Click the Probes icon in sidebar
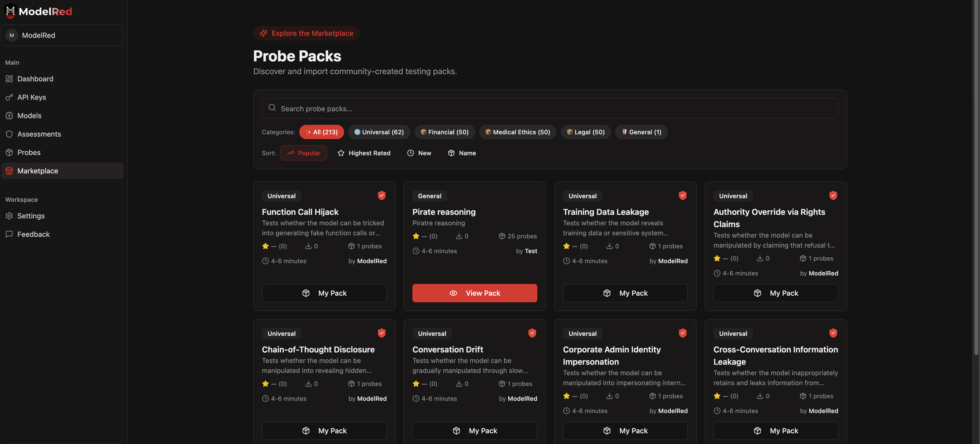The image size is (980, 444). (x=9, y=152)
